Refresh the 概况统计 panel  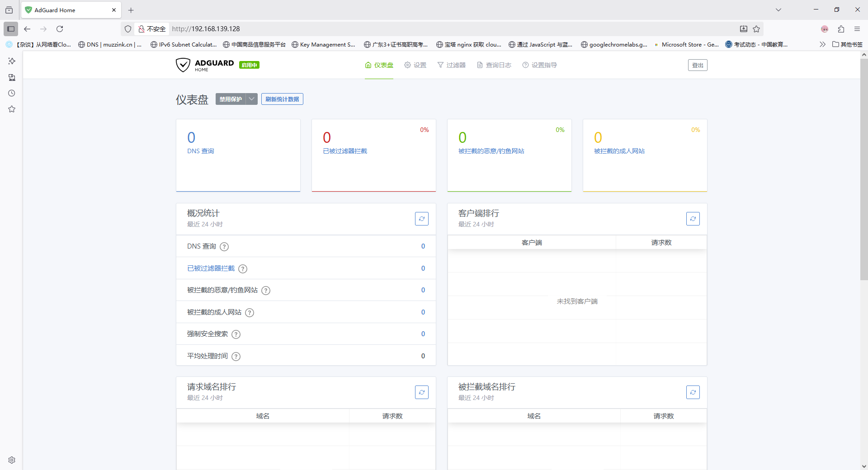[x=421, y=219]
